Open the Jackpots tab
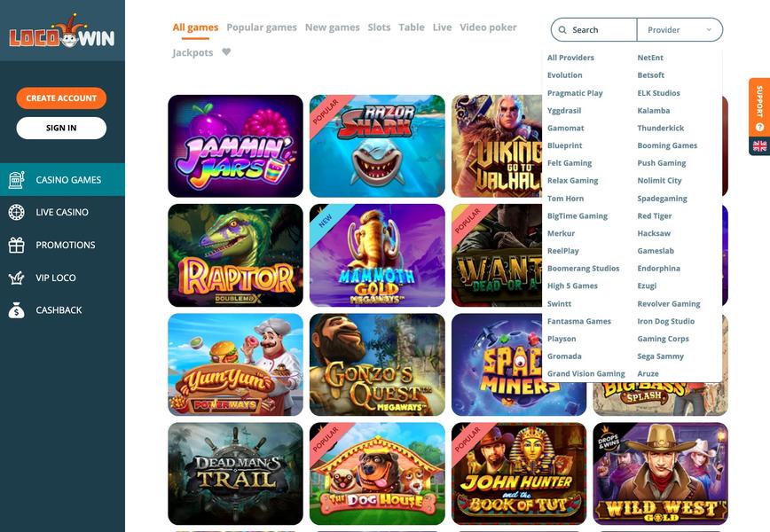Screen dimensions: 770x532 tap(192, 52)
